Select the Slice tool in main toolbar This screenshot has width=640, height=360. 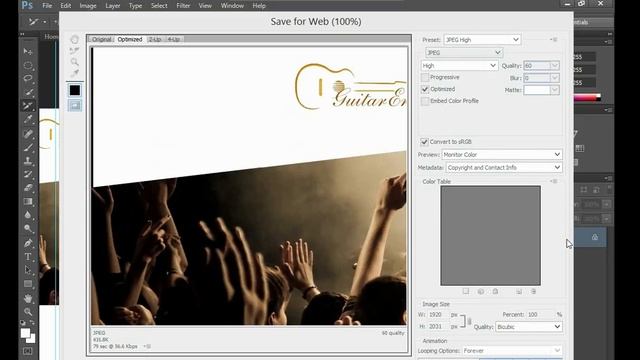(x=28, y=106)
